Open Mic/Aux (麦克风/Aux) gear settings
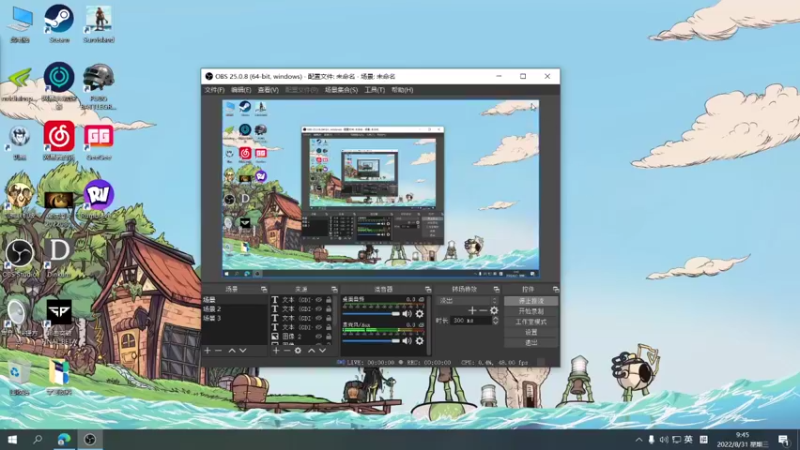 419,340
